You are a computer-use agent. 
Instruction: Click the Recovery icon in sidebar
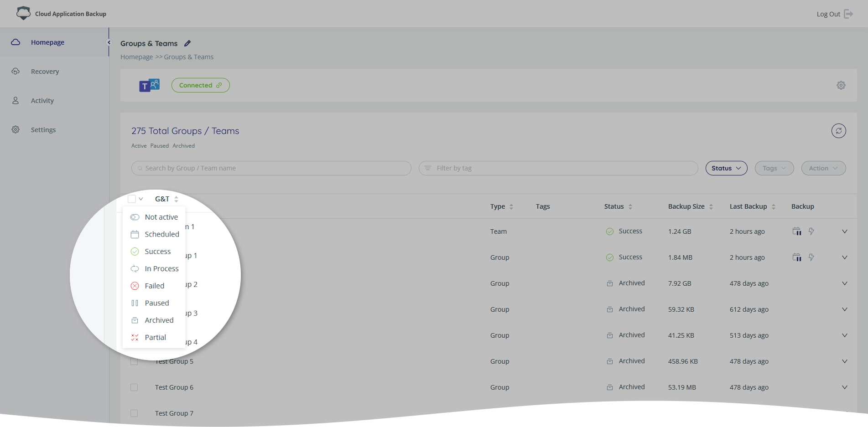[x=16, y=71]
